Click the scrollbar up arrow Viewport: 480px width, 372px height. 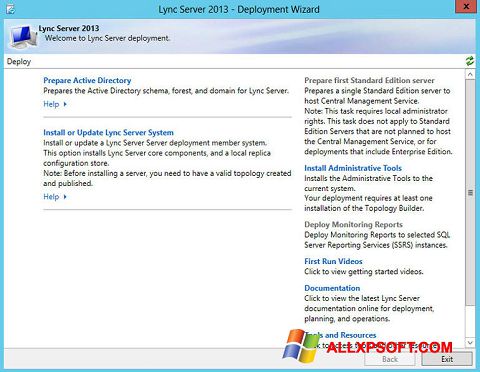(x=470, y=74)
